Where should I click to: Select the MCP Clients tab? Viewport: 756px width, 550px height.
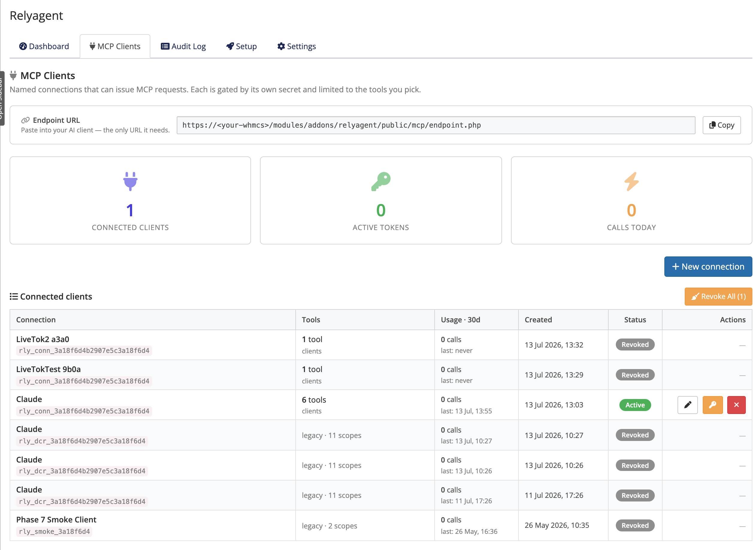[x=115, y=46]
